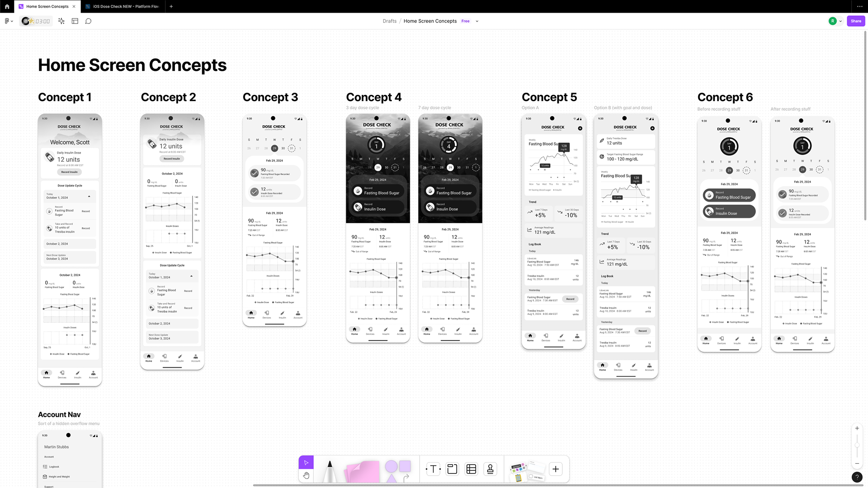868x488 pixels.
Task: Switch to the Home Screen Concepts tab
Action: [47, 6]
